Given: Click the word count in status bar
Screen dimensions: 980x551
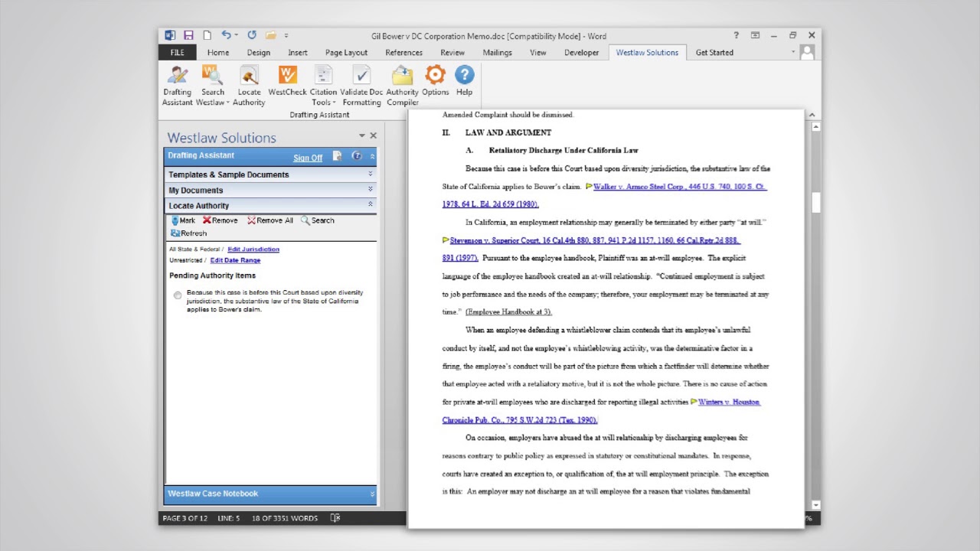Looking at the screenshot, I should (x=284, y=518).
